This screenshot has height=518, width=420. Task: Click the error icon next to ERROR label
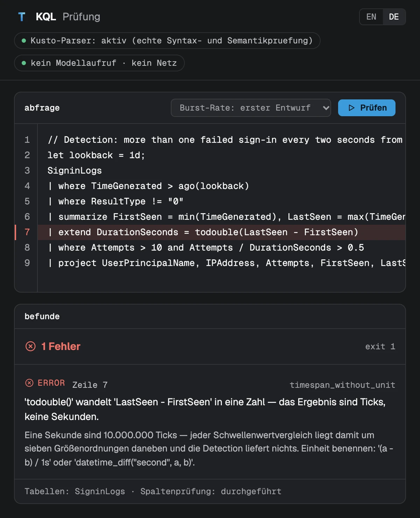[x=29, y=383]
